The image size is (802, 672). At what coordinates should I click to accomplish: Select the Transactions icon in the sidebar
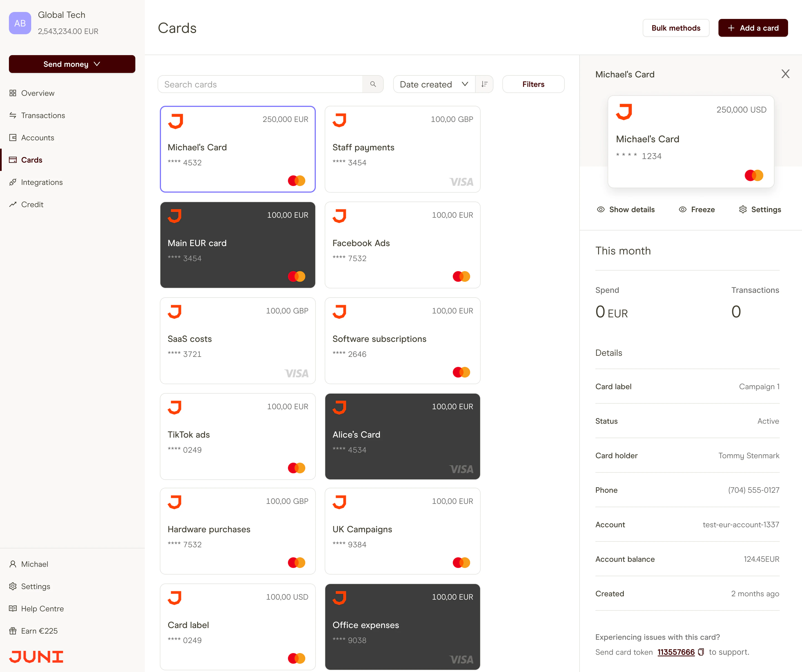[x=13, y=115]
